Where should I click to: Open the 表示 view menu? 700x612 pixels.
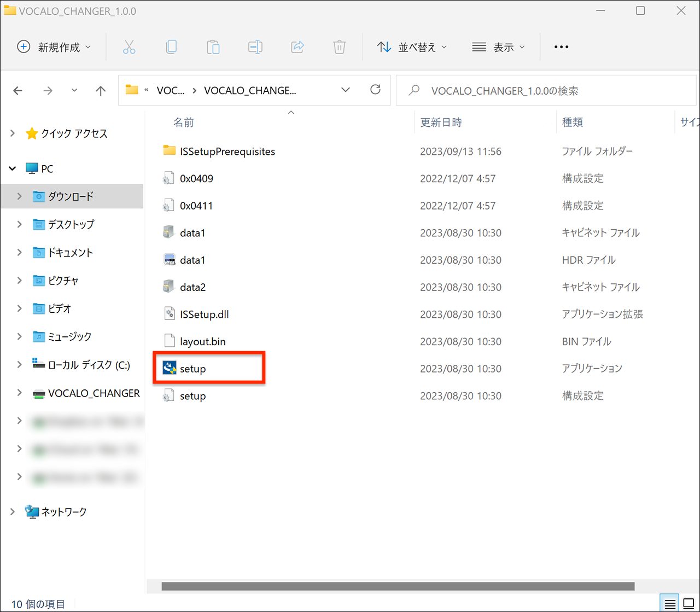(498, 47)
